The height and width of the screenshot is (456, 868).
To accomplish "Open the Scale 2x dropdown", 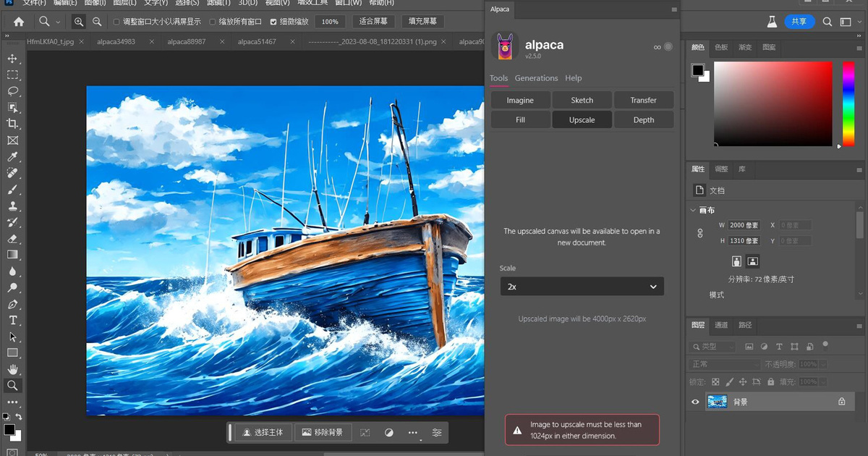I will (582, 287).
